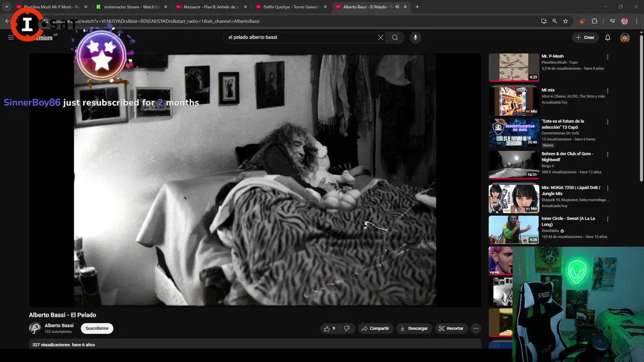Open a new browser tab
Screen dimensions: 644x362
click(417, 7)
